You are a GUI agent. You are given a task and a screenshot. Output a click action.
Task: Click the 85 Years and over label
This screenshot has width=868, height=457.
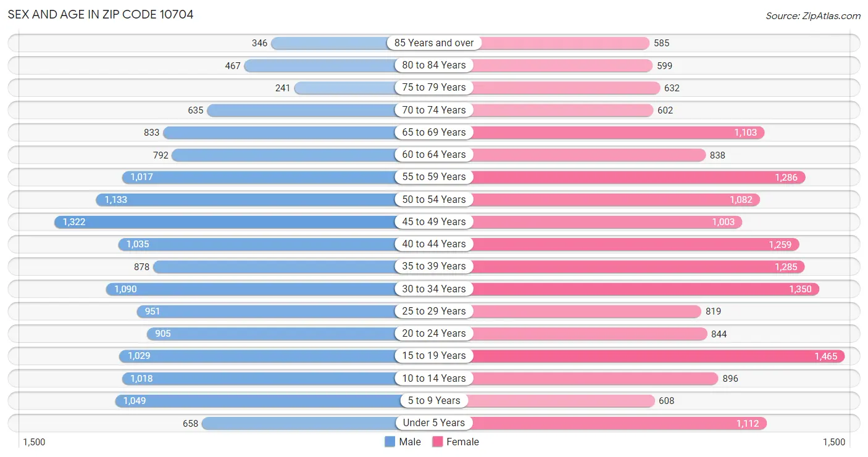click(x=434, y=43)
